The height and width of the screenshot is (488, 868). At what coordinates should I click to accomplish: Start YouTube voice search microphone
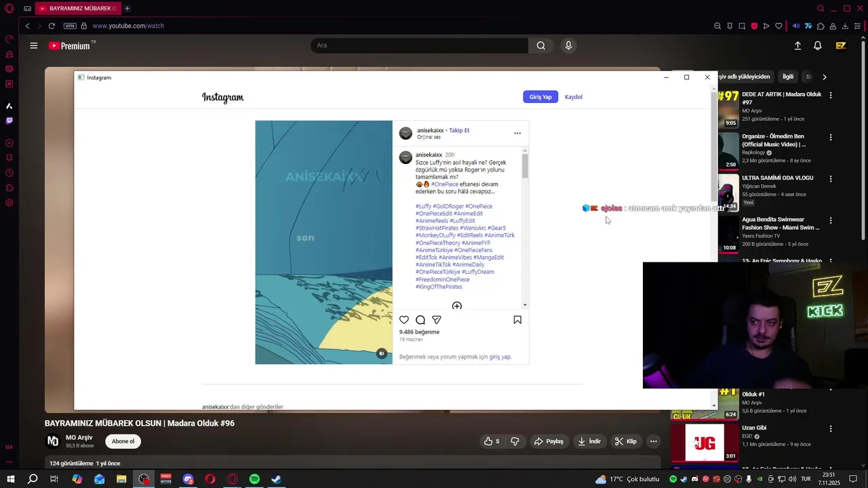point(568,45)
